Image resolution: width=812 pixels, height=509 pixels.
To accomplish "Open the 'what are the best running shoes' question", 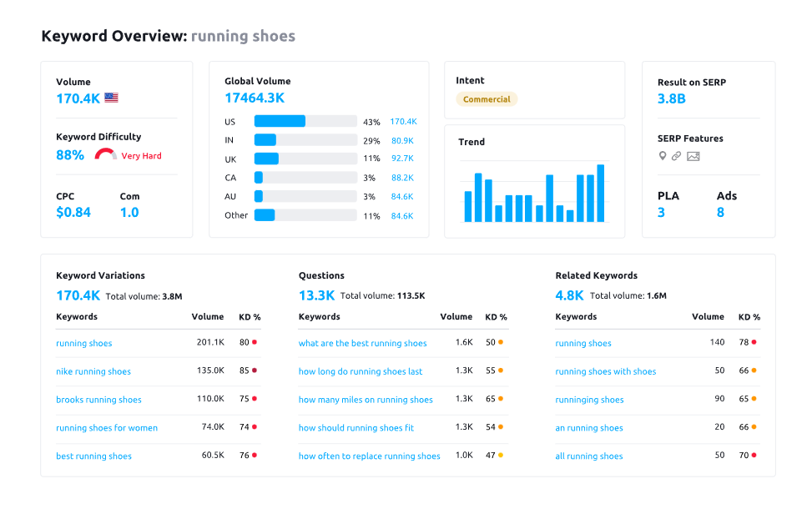I will [x=362, y=343].
